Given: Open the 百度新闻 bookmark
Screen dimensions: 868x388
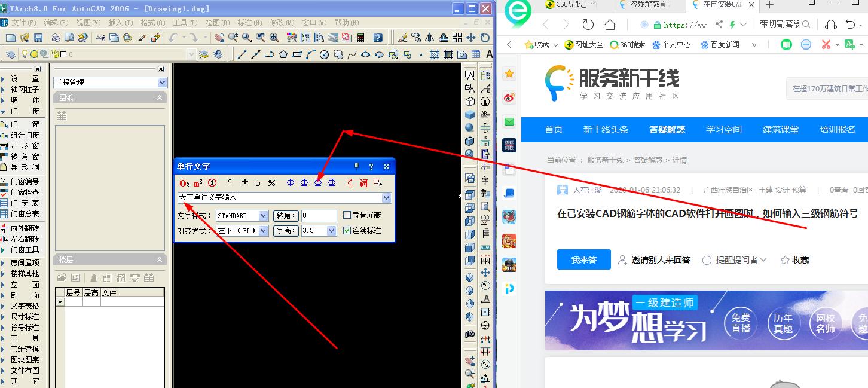Looking at the screenshot, I should [x=719, y=45].
